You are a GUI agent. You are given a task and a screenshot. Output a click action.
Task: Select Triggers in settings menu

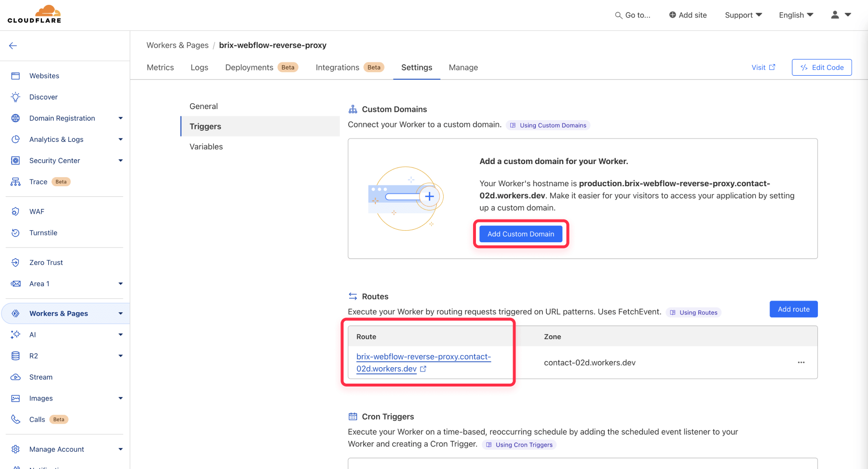(x=260, y=126)
